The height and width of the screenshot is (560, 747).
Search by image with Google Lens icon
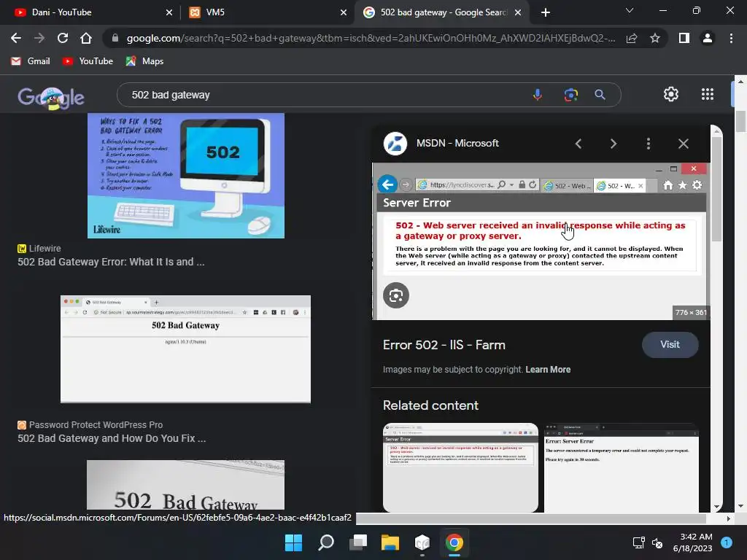coord(570,95)
